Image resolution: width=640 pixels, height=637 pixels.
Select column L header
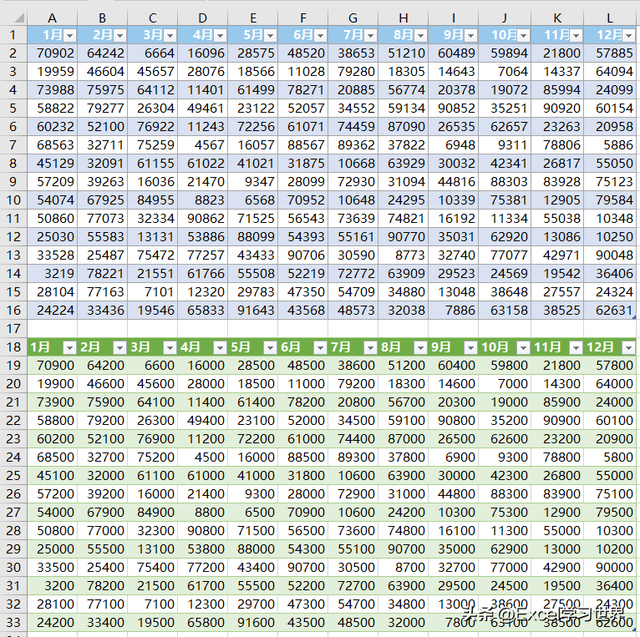click(x=610, y=18)
